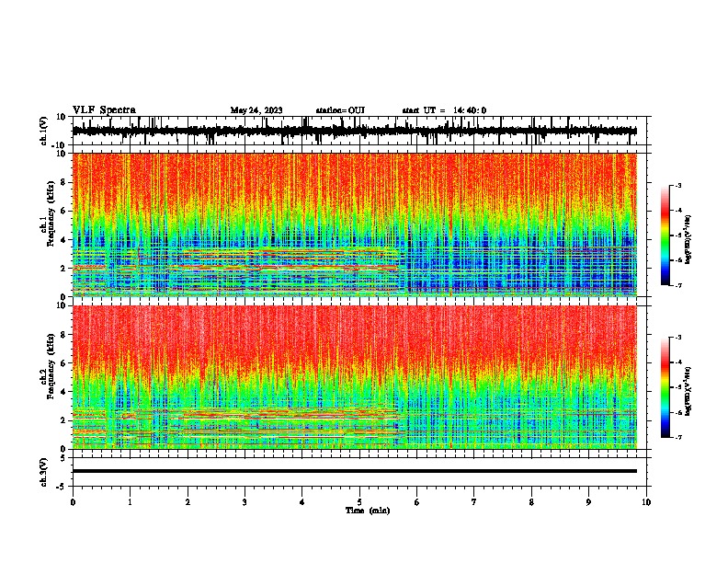Click the "ch.1(V)" waveform axis label
The width and height of the screenshot is (728, 563).
(x=43, y=131)
